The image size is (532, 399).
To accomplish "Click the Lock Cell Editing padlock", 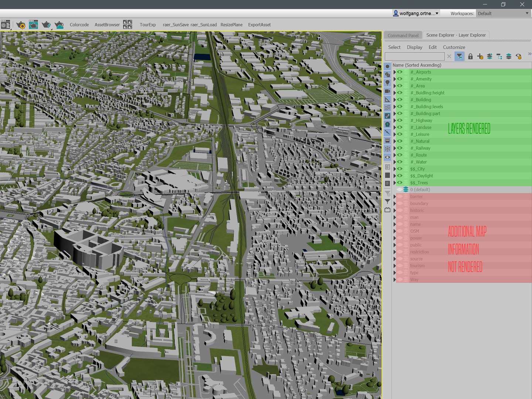I will [x=470, y=56].
